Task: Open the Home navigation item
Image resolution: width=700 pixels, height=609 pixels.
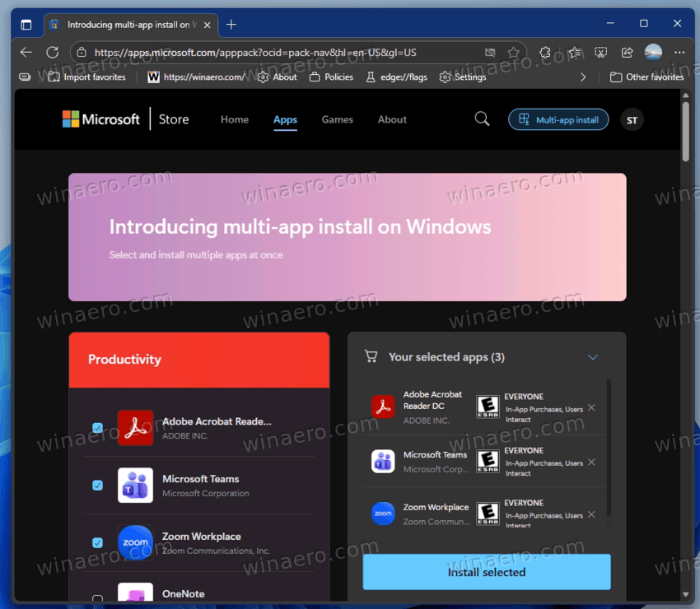Action: pos(234,119)
